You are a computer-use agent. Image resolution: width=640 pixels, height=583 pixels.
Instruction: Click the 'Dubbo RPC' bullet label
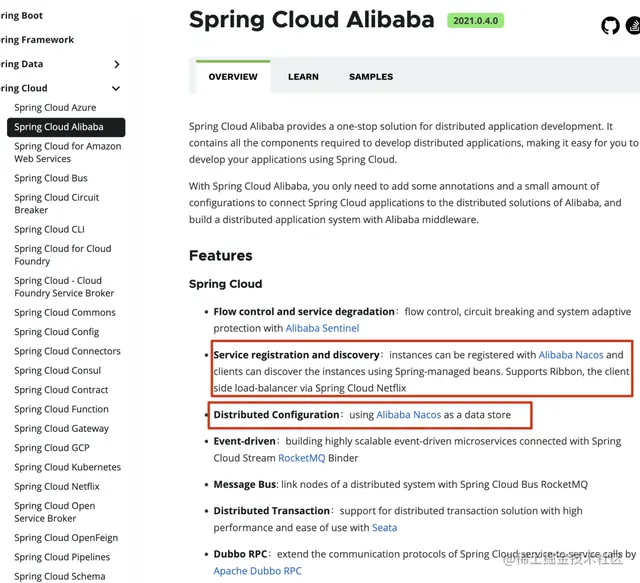(x=240, y=554)
